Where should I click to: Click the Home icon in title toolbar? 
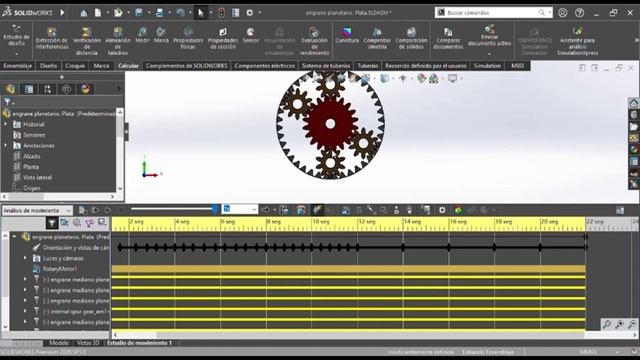point(84,13)
